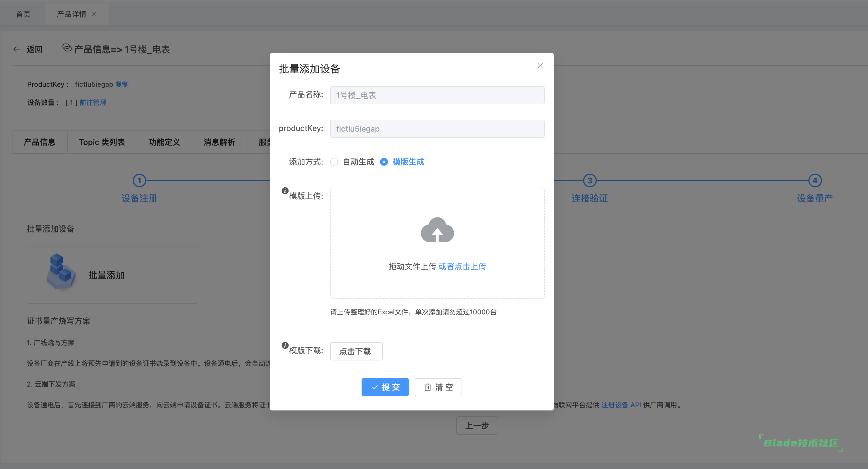Close the 产品详情 tab with X
The height and width of the screenshot is (469, 868).
(94, 14)
